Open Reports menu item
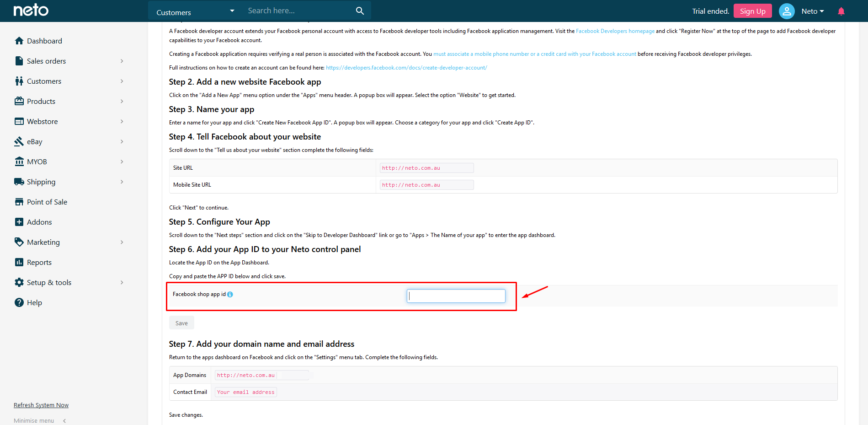Screen dimensions: 868x425 [39, 262]
